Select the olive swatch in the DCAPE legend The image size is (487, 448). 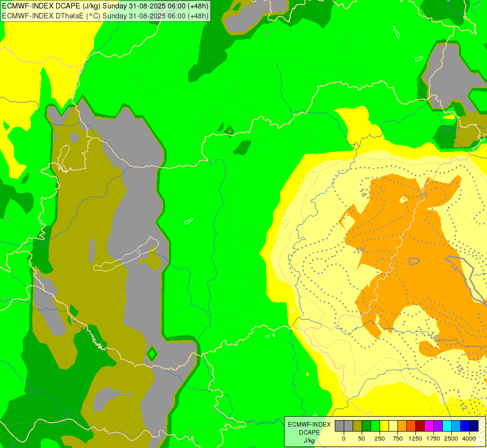click(357, 426)
